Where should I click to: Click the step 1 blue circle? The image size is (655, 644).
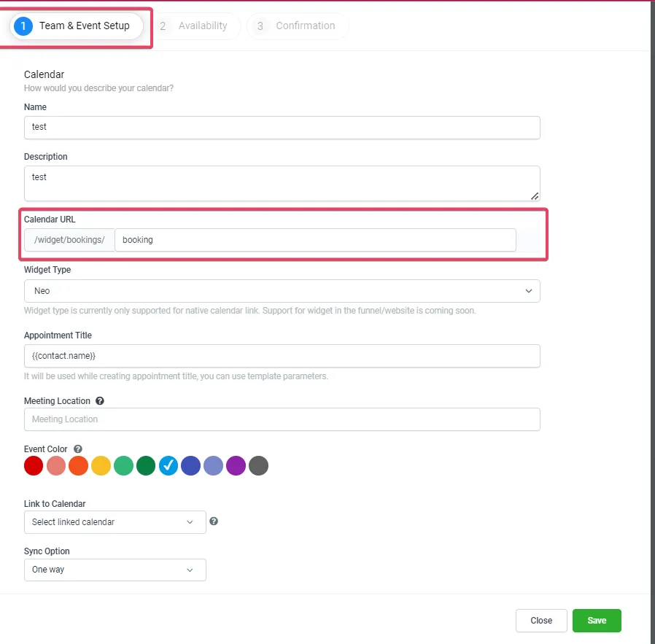coord(23,26)
